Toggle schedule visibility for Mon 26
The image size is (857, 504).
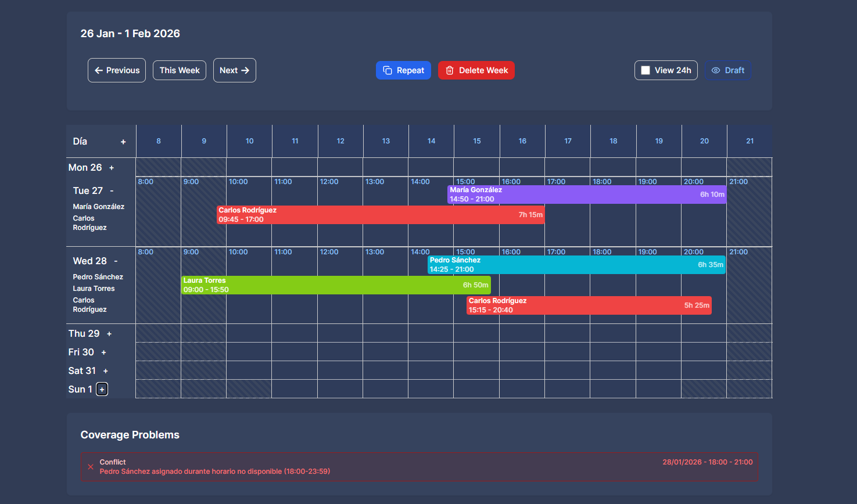[110, 167]
